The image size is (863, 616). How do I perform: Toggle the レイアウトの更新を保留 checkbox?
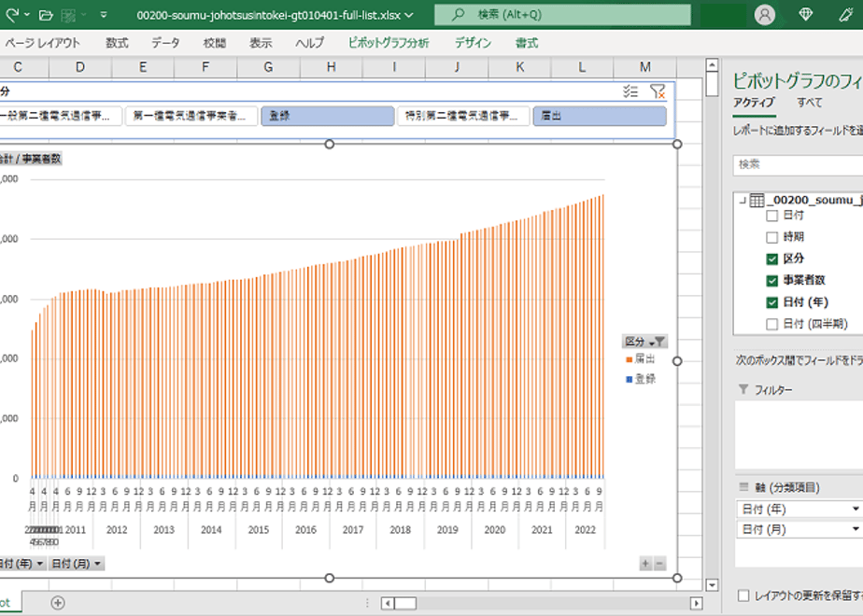743,595
